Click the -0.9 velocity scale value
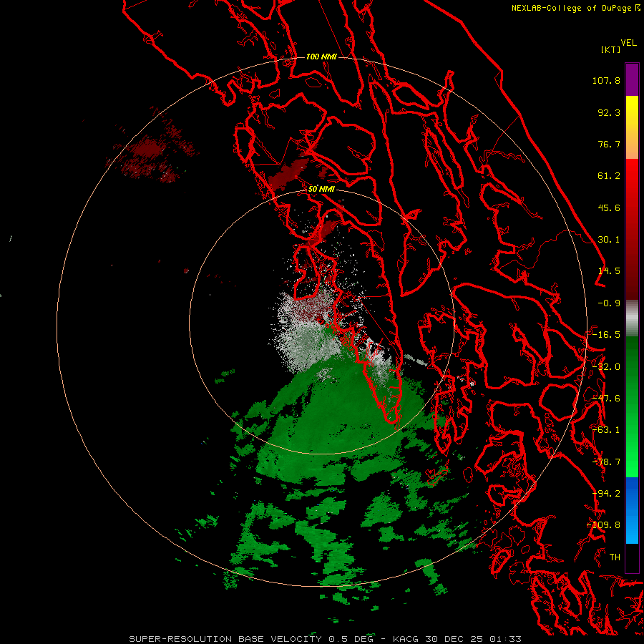Viewport: 644px width, 644px height. pyautogui.click(x=609, y=303)
